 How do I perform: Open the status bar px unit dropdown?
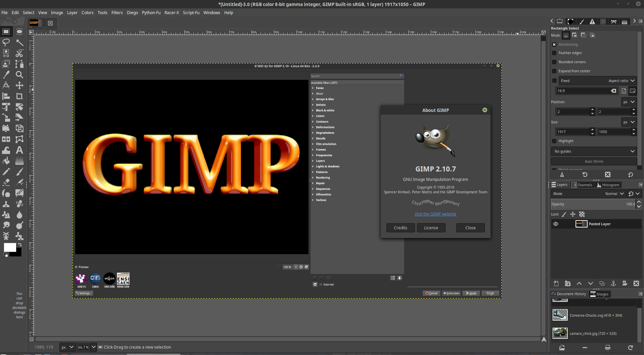coord(67,347)
